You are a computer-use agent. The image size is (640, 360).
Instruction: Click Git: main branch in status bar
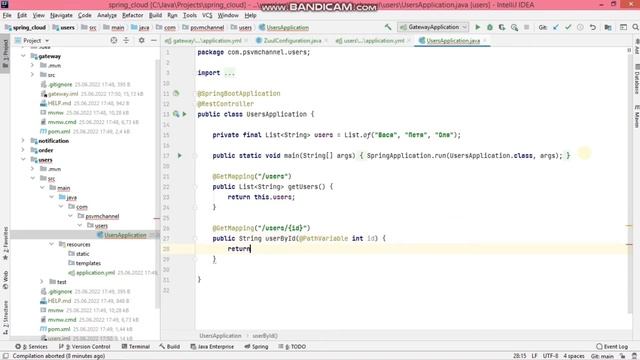coord(602,356)
